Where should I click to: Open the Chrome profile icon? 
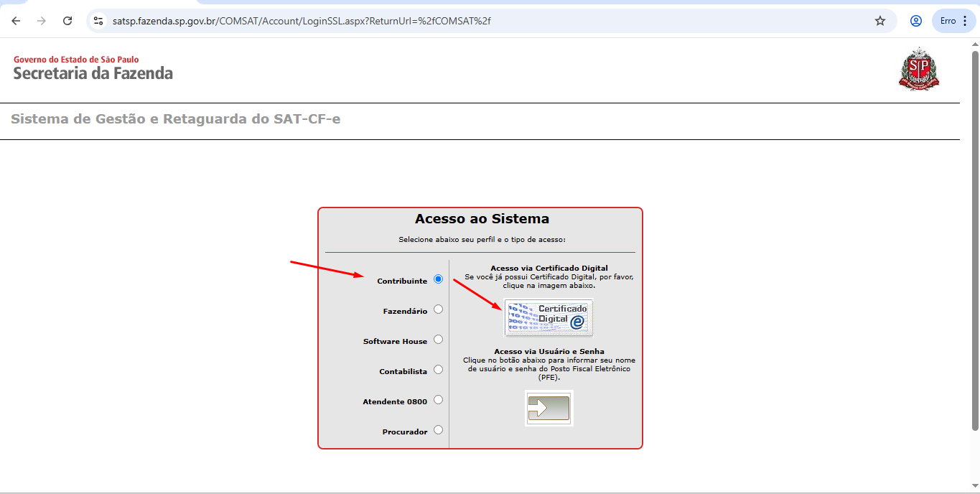[916, 21]
